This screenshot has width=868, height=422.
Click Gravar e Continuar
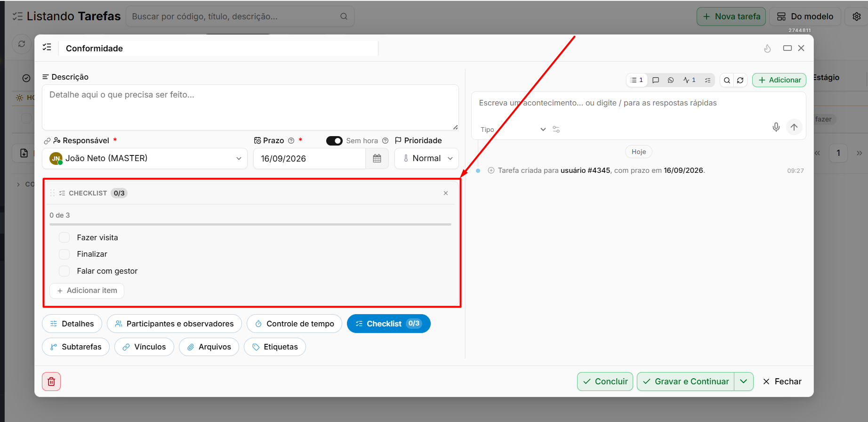(686, 381)
